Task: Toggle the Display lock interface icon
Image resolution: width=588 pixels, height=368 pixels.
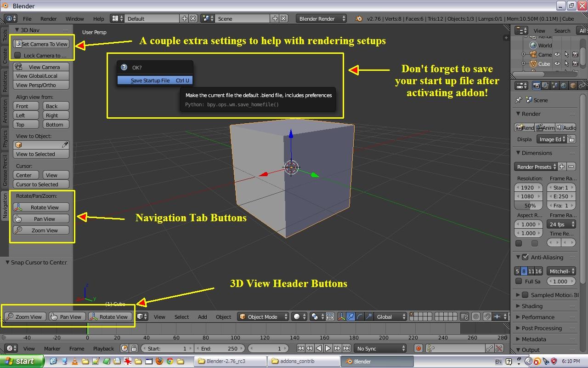Action: point(571,139)
